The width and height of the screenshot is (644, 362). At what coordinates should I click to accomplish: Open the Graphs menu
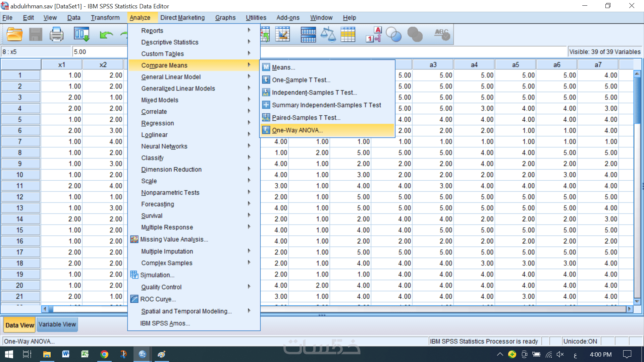[225, 18]
